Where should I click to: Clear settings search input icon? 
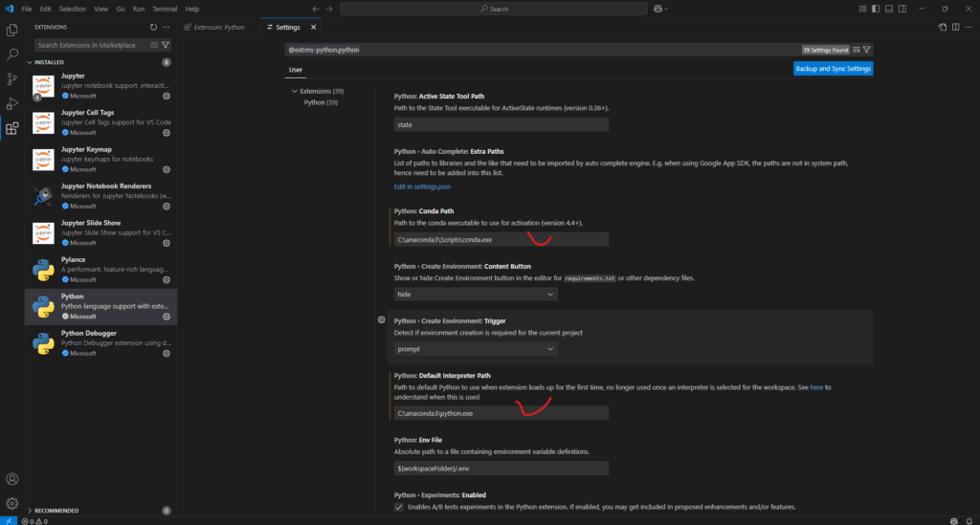pyautogui.click(x=857, y=50)
